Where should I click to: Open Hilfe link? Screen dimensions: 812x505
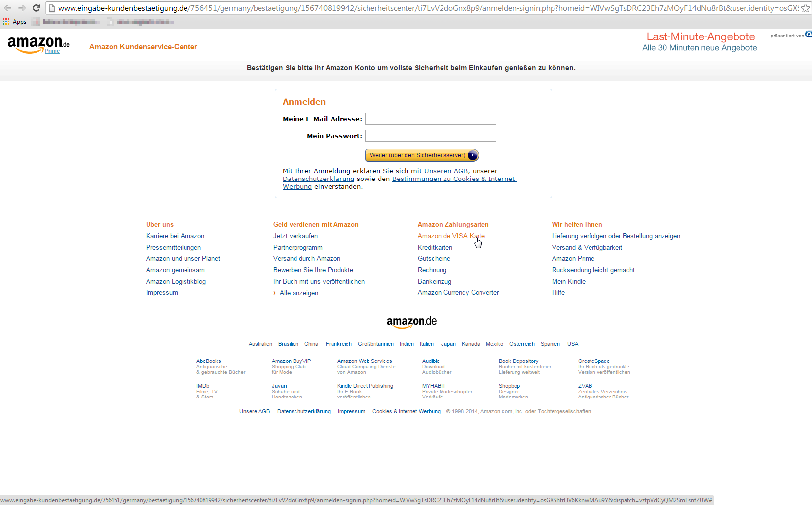point(558,293)
